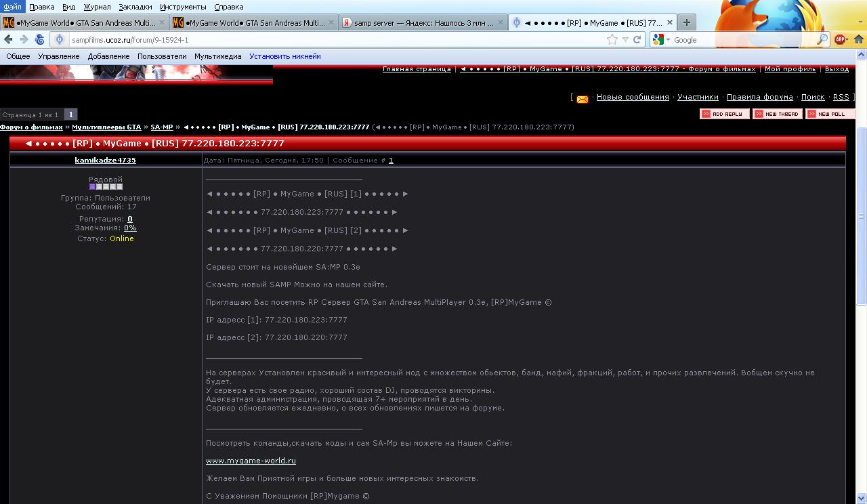Open Управление in the admin bar
867x504 pixels.
[x=59, y=56]
